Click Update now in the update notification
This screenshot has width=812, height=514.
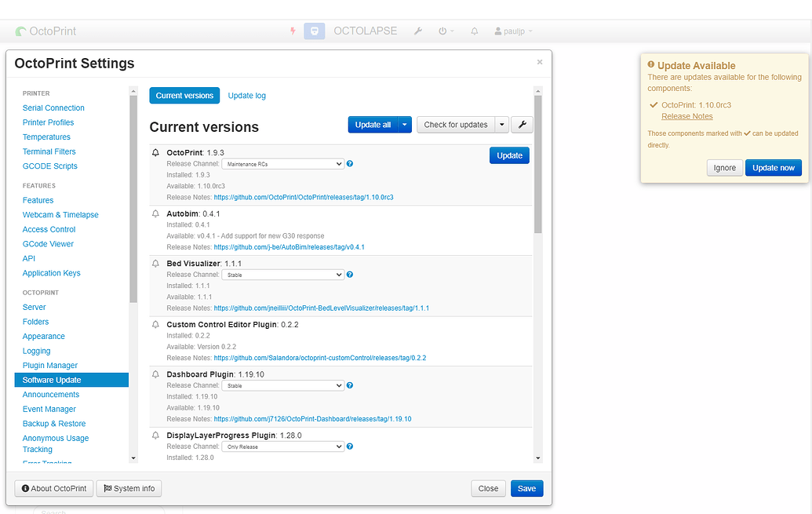point(773,167)
